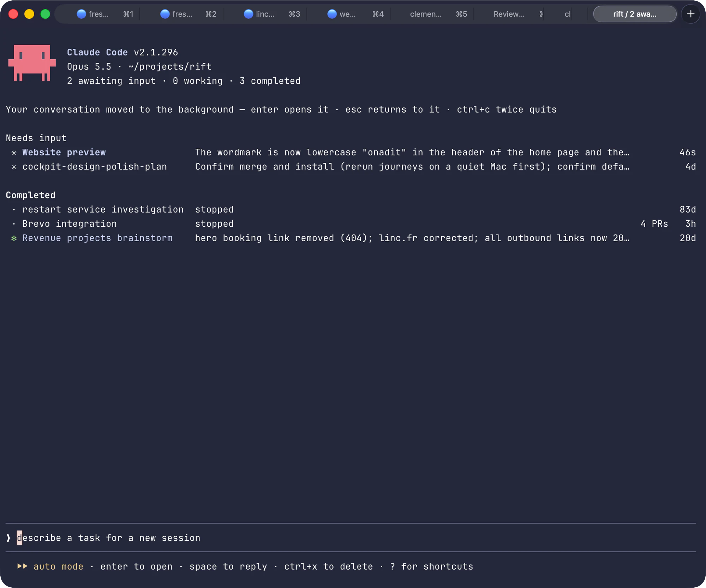
Task: Click the wordmark 'onadit' summary text
Action: tap(412, 152)
